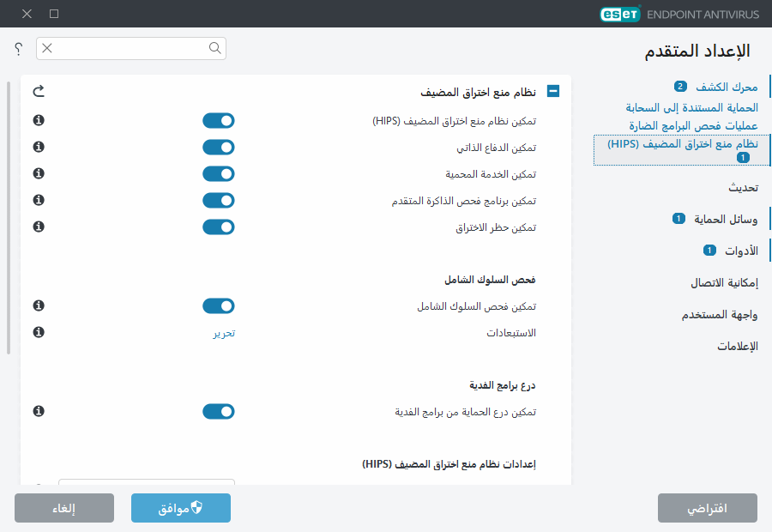
Task: Toggle تمكين نظام منع اختراق المضيف (HIPS)
Action: (x=218, y=121)
